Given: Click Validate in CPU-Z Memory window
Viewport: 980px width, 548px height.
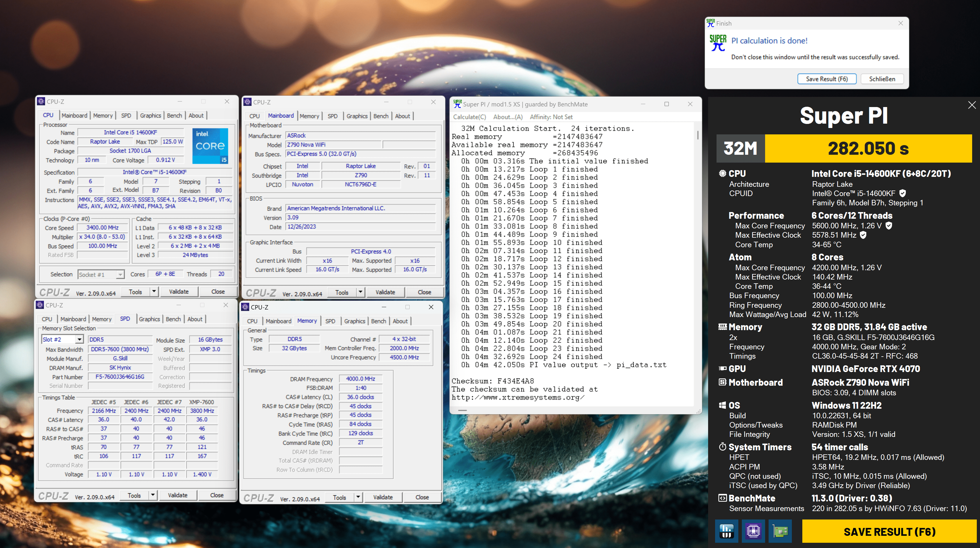Looking at the screenshot, I should [383, 497].
